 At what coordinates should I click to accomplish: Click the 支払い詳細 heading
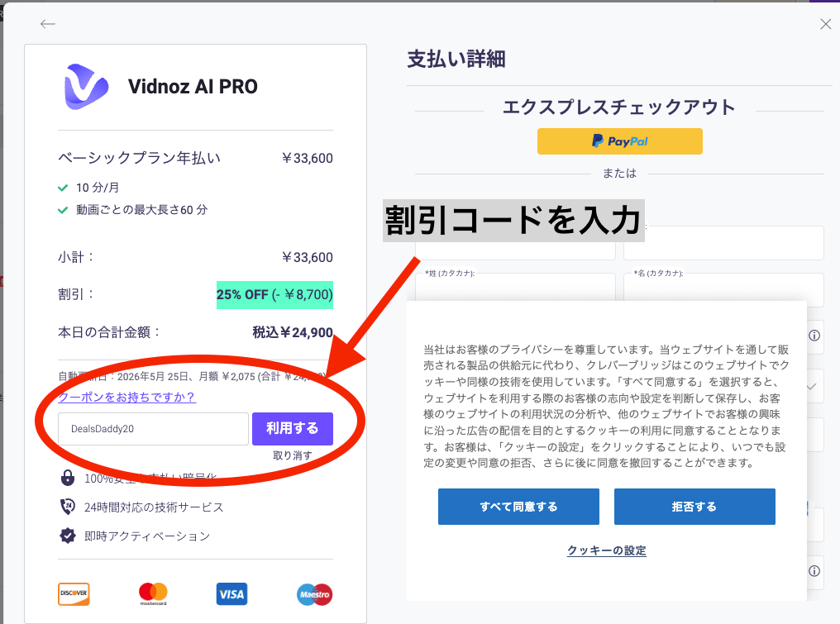(x=456, y=59)
